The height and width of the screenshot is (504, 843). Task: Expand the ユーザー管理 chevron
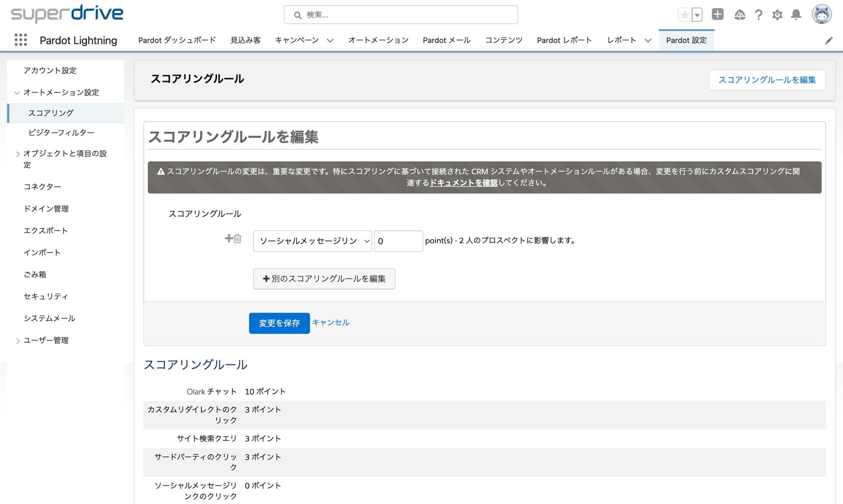point(18,341)
